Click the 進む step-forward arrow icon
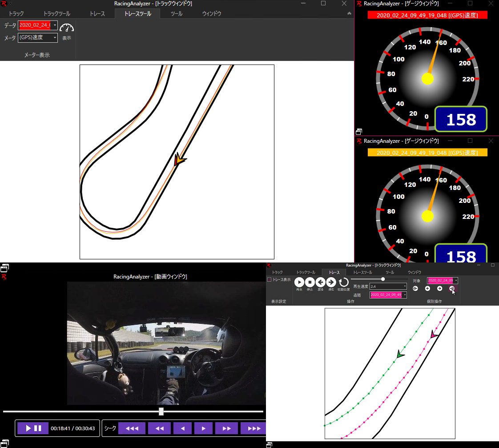The image size is (499, 448). point(331,282)
